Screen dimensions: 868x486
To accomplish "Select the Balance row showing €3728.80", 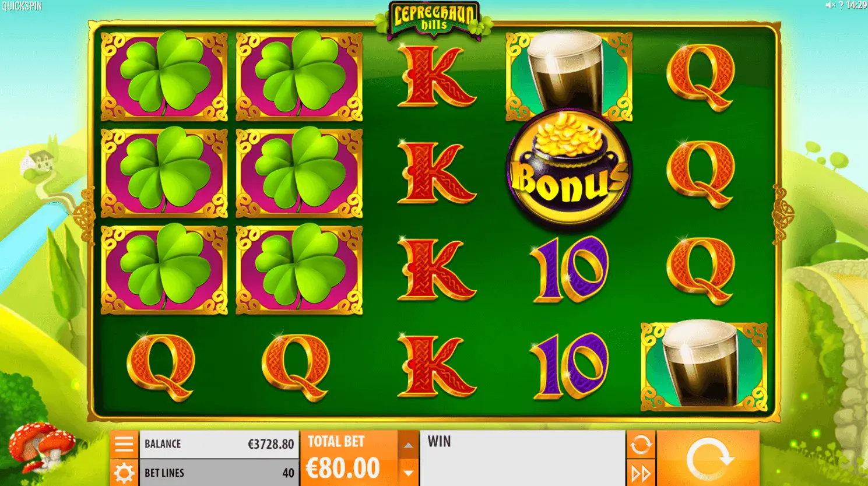I will (x=219, y=444).
